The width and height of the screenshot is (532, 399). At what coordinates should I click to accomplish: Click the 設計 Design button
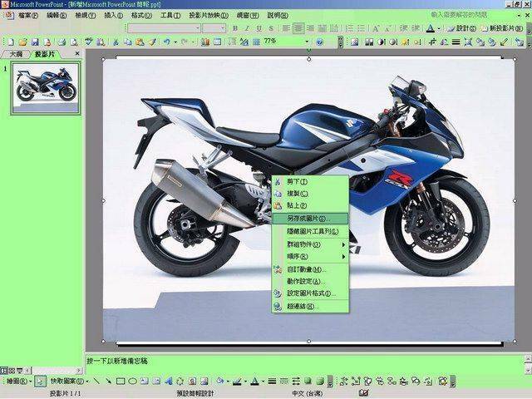tap(462, 28)
